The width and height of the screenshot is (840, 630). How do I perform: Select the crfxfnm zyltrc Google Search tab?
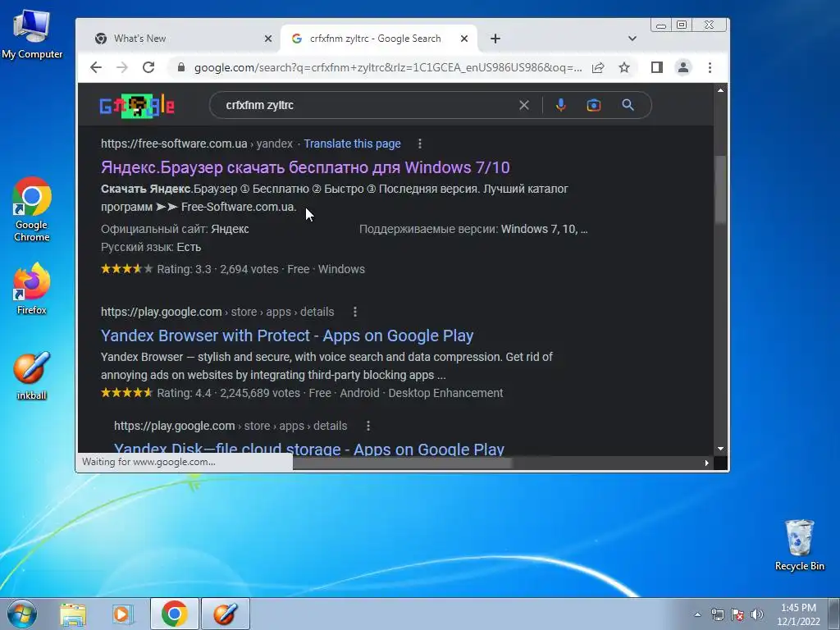(375, 39)
